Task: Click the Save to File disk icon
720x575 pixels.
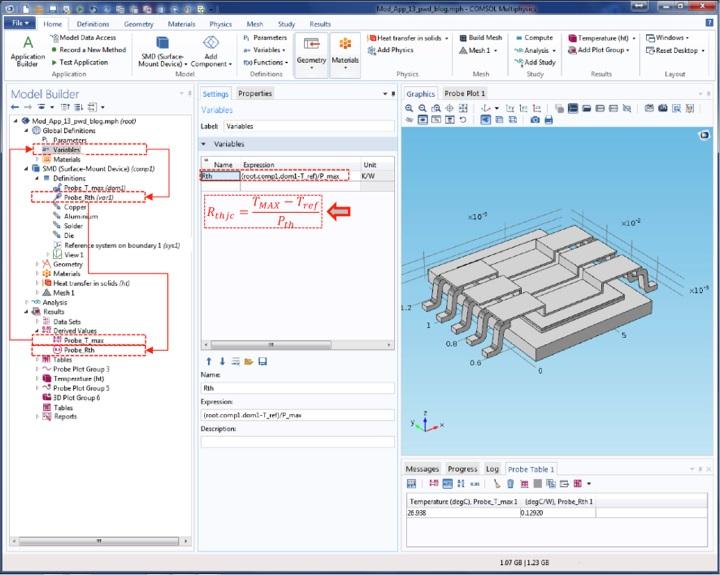Action: pyautogui.click(x=263, y=361)
